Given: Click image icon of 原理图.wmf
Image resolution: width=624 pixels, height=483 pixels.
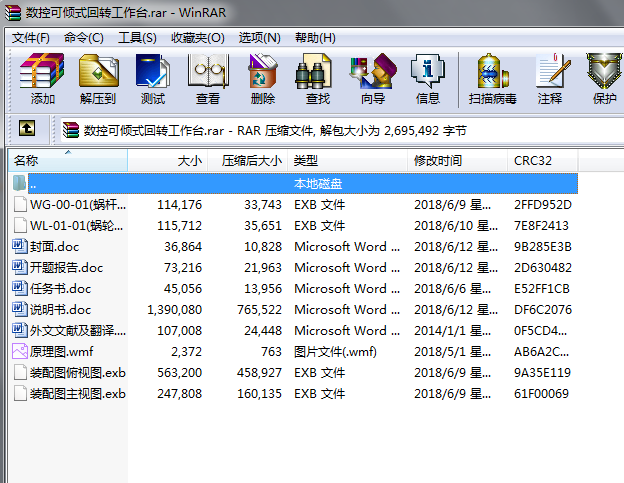Looking at the screenshot, I should [x=20, y=351].
